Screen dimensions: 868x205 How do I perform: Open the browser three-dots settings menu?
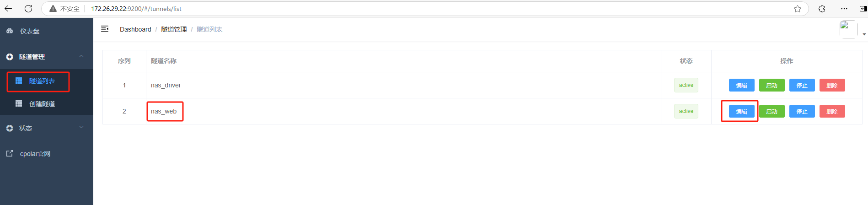tap(844, 9)
